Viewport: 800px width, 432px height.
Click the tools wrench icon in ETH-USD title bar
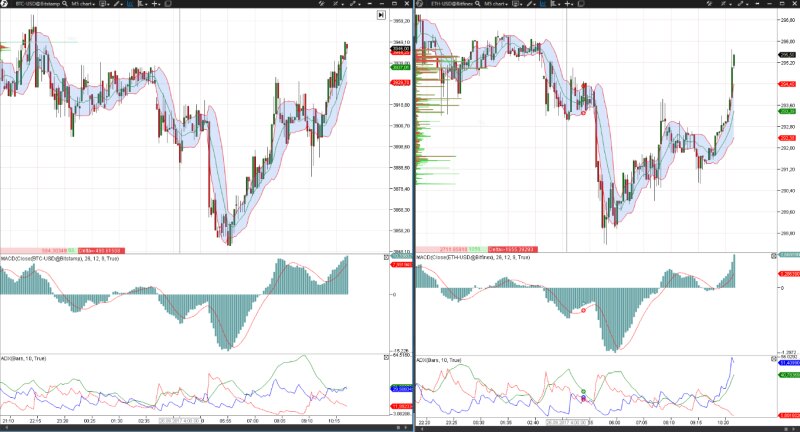click(x=709, y=4)
